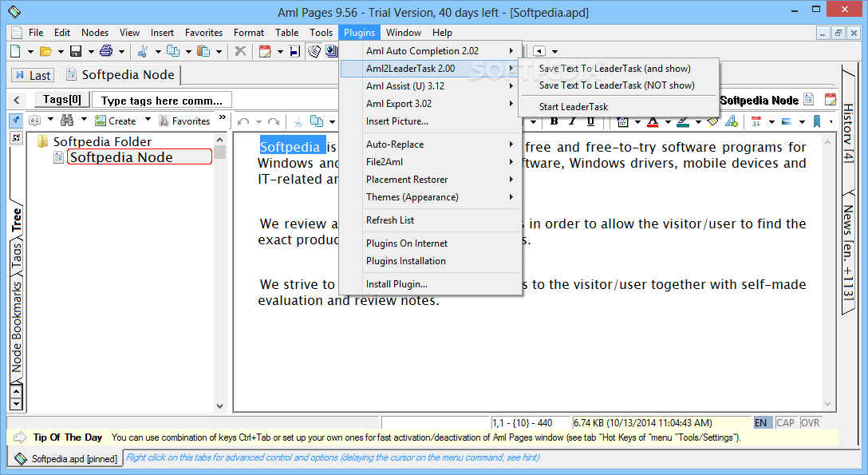Image resolution: width=868 pixels, height=475 pixels.
Task: Open dropdown arrow next to Print icon
Action: (122, 52)
